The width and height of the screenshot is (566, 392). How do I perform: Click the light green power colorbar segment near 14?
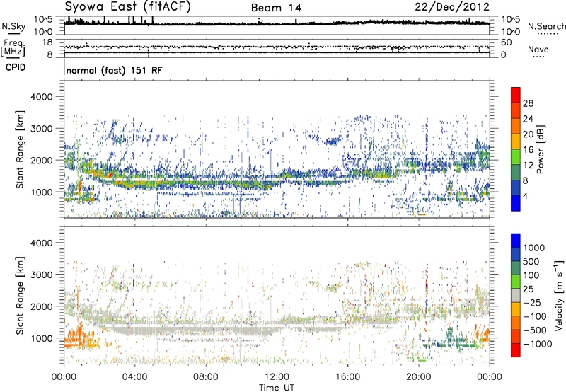click(516, 157)
